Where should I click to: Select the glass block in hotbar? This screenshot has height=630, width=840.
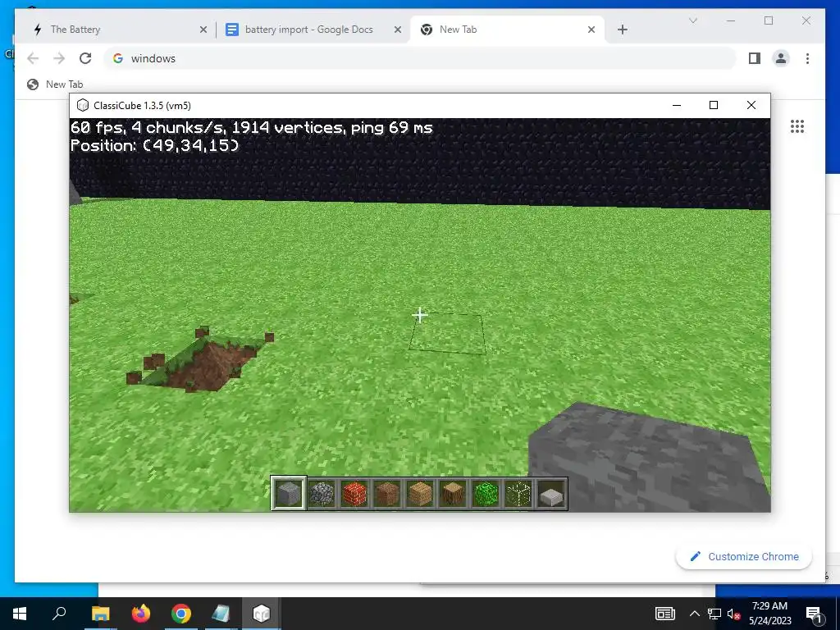point(518,493)
